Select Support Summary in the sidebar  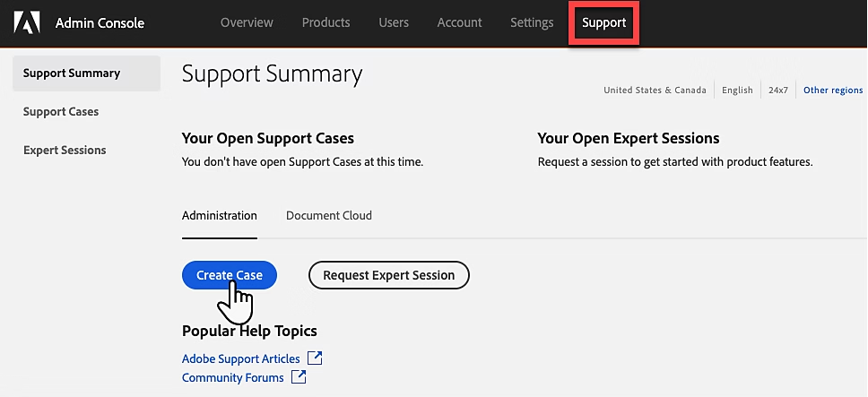[x=86, y=73]
